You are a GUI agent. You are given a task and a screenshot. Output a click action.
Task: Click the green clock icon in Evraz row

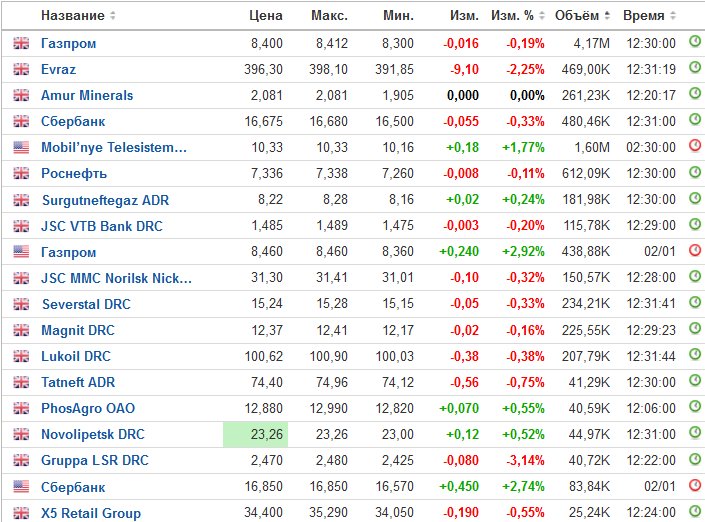[x=695, y=68]
